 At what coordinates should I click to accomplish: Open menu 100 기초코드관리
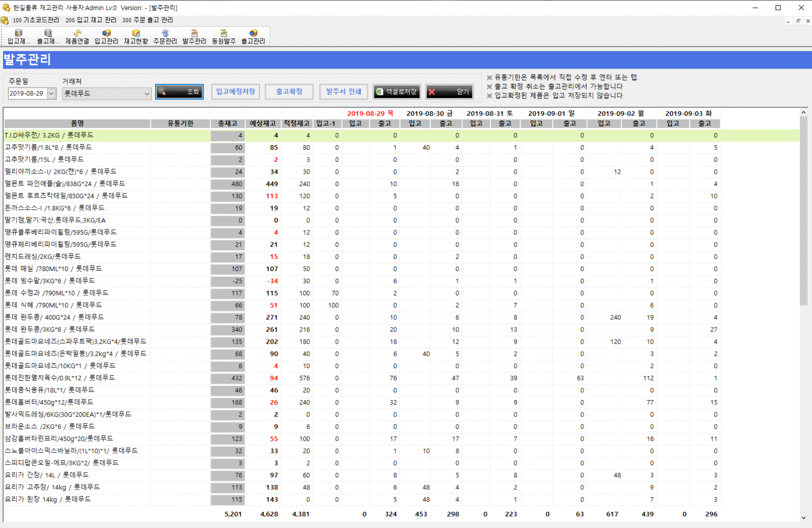[36, 20]
